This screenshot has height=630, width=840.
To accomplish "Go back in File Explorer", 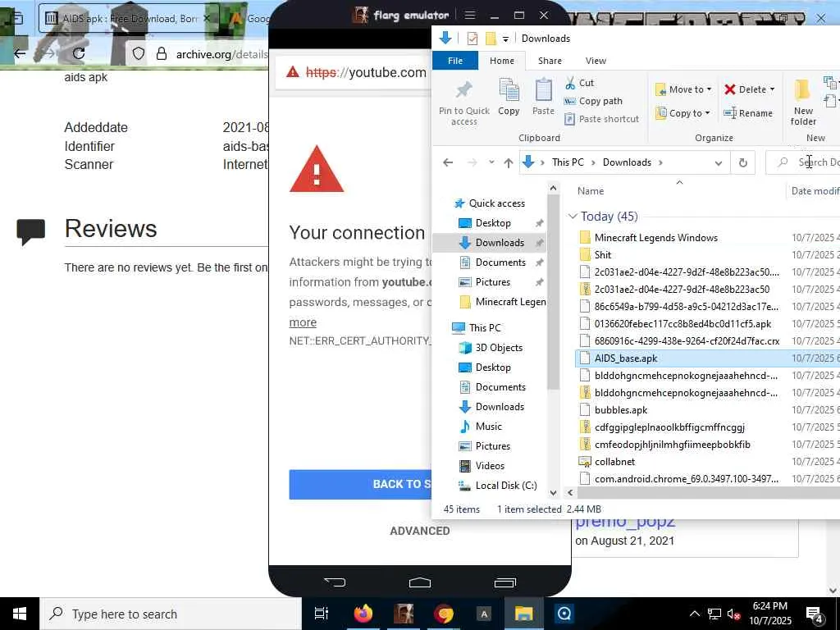I will click(x=448, y=162).
